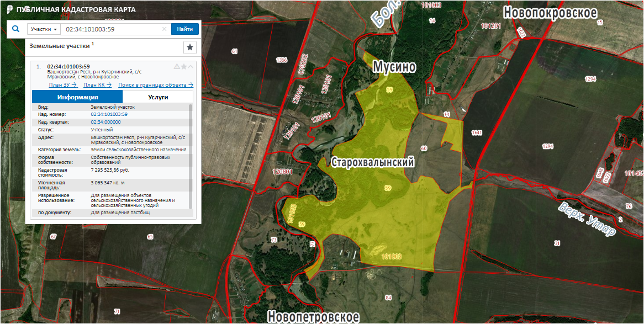
Task: Open favorites with the star button
Action: [x=189, y=47]
